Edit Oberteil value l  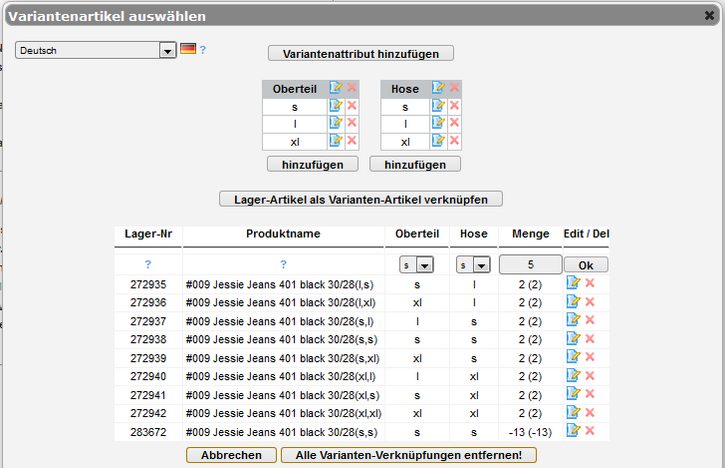336,123
